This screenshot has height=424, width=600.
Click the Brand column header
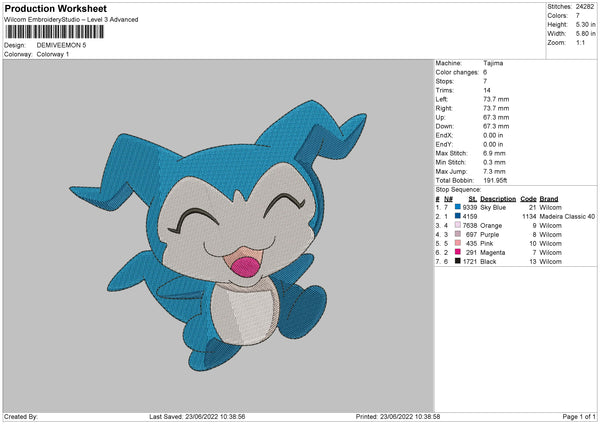[549, 198]
